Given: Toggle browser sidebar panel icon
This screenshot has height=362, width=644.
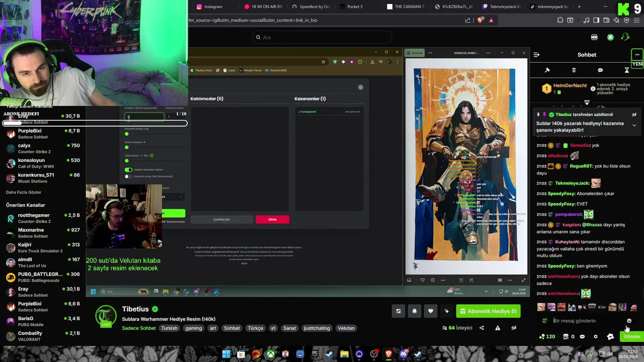Looking at the screenshot, I should (596, 20).
